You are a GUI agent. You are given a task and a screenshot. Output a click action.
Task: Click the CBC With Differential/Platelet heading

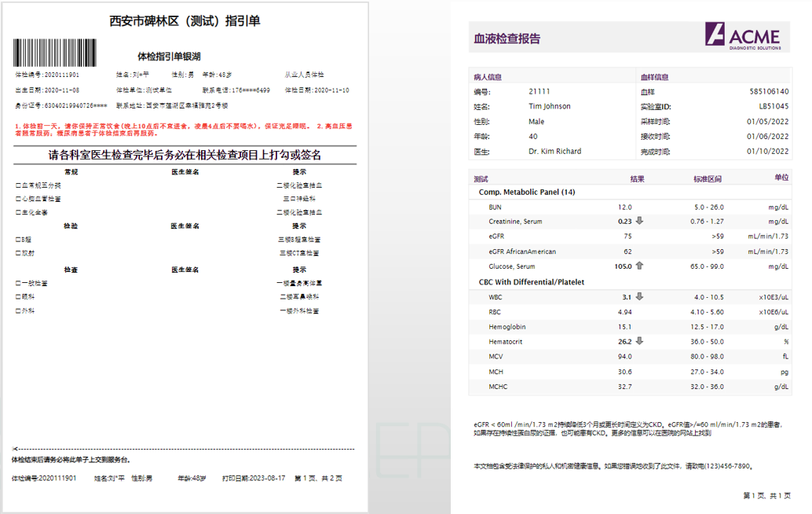pyautogui.click(x=532, y=282)
